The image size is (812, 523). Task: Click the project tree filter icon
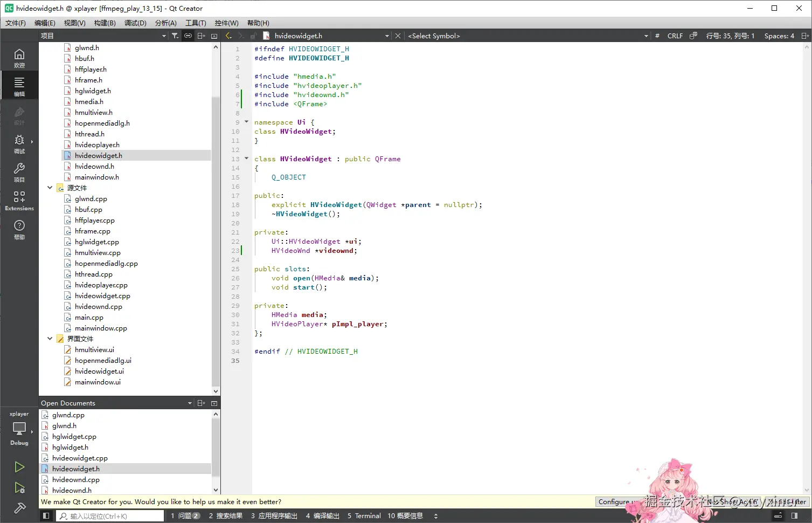[x=175, y=36]
